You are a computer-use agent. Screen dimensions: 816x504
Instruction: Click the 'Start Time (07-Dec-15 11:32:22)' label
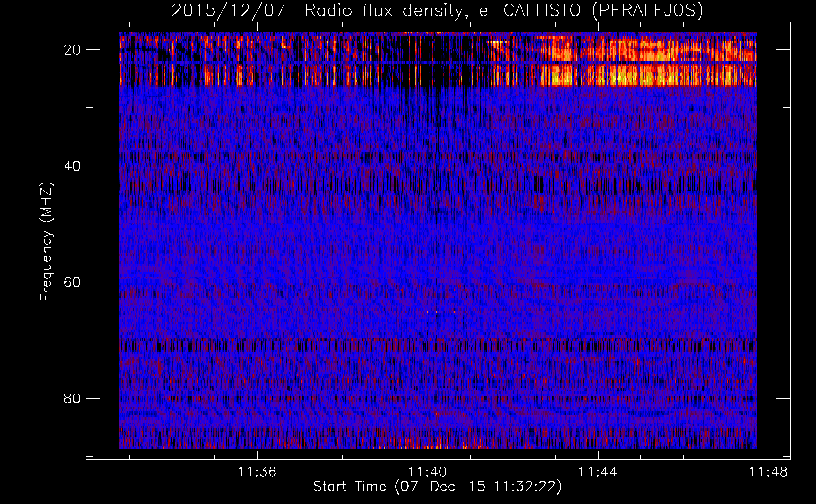[437, 487]
